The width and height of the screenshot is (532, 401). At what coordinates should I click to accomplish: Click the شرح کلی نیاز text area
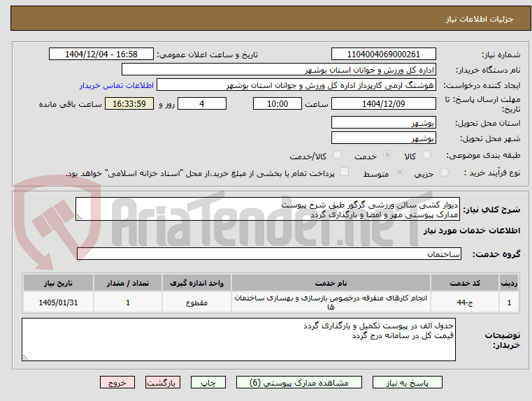tap(268, 209)
